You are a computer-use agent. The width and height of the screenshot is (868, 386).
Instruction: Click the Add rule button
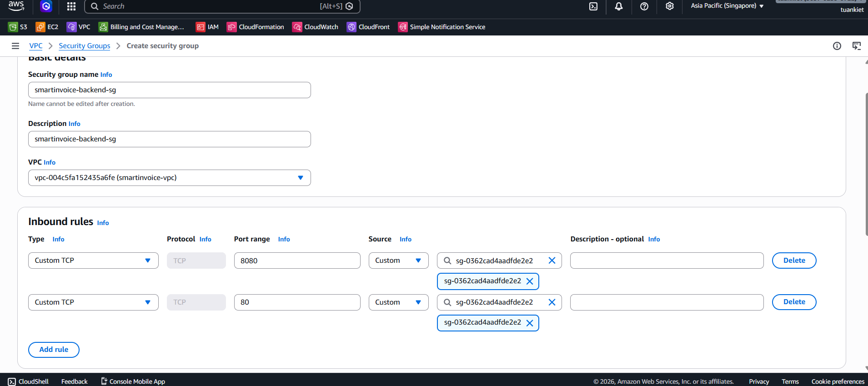click(54, 350)
